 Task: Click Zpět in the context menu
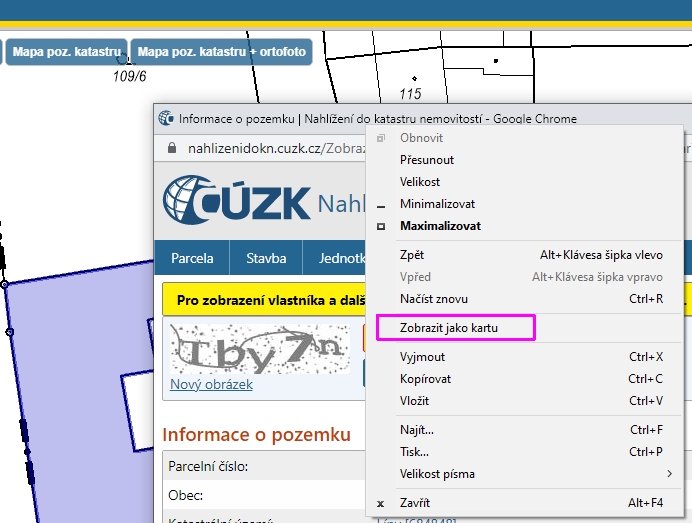[412, 255]
